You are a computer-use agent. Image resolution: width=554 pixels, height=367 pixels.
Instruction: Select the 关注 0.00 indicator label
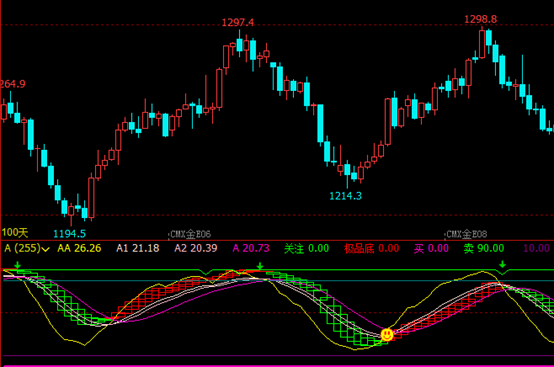[307, 248]
